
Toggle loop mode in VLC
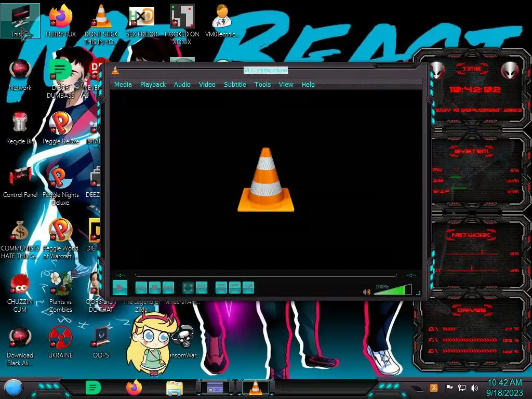(235, 288)
